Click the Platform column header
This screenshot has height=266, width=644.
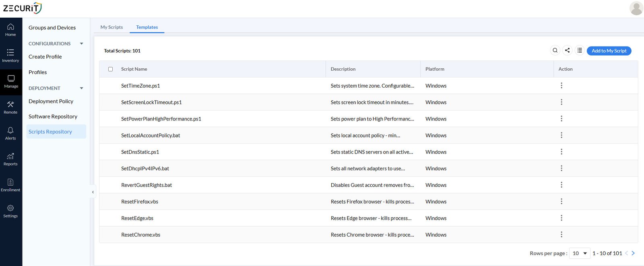pos(435,69)
